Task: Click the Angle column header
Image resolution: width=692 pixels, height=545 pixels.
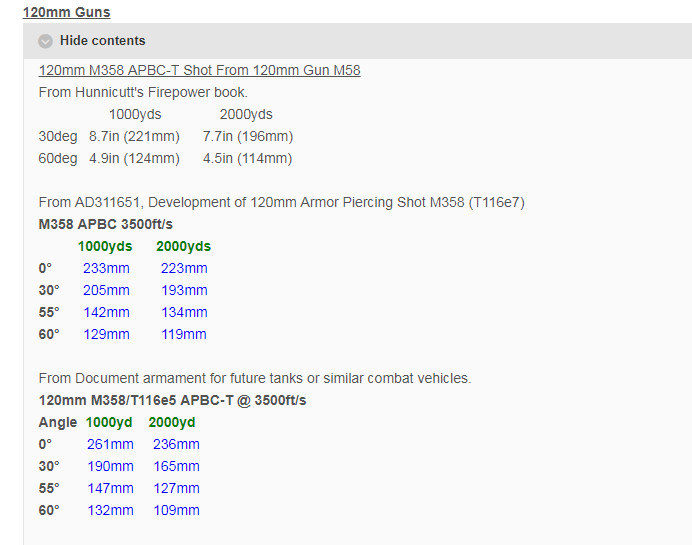Action: coord(57,422)
